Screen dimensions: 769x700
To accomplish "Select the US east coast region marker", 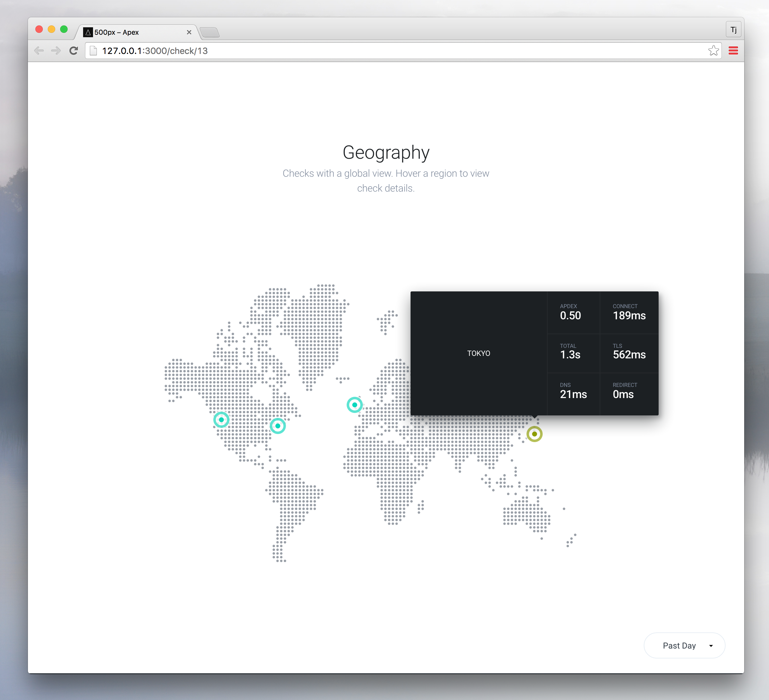I will point(278,426).
